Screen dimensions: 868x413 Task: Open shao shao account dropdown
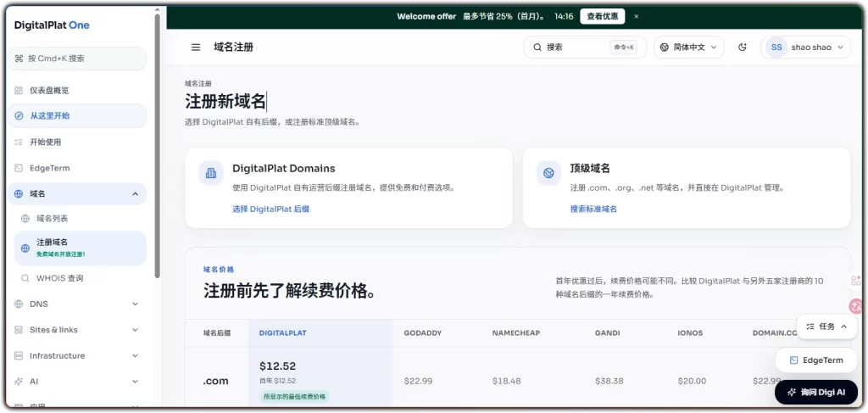(805, 47)
